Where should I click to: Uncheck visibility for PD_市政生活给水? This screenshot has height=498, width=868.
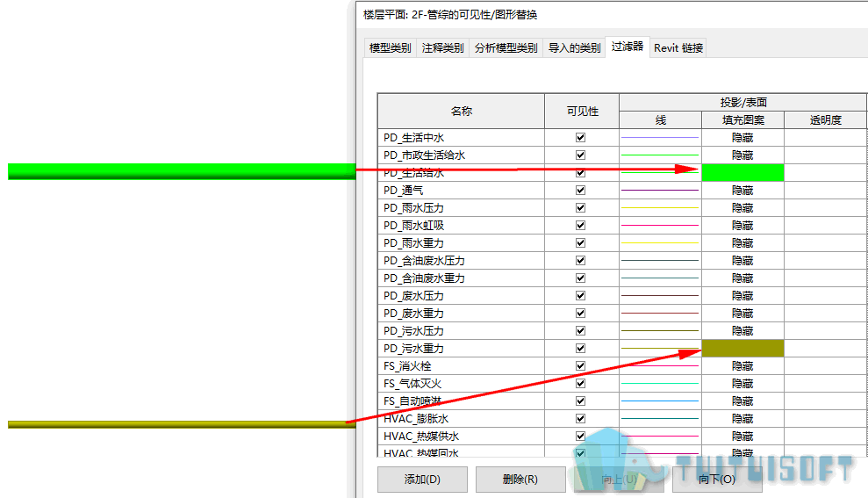click(580, 155)
